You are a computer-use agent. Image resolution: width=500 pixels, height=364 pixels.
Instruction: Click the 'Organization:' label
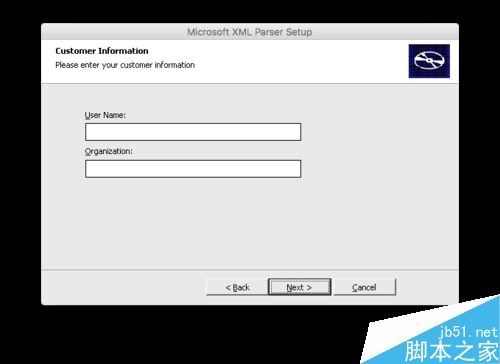(109, 151)
